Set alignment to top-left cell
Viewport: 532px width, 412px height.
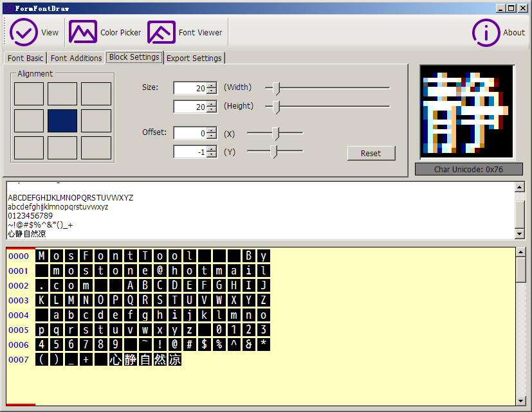(x=29, y=94)
